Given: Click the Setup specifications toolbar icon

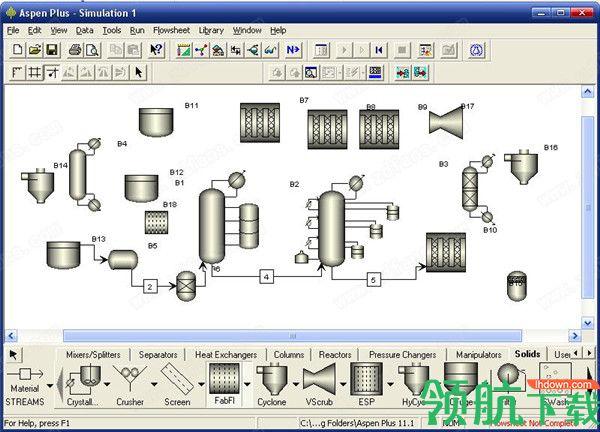Looking at the screenshot, I should pos(184,50).
